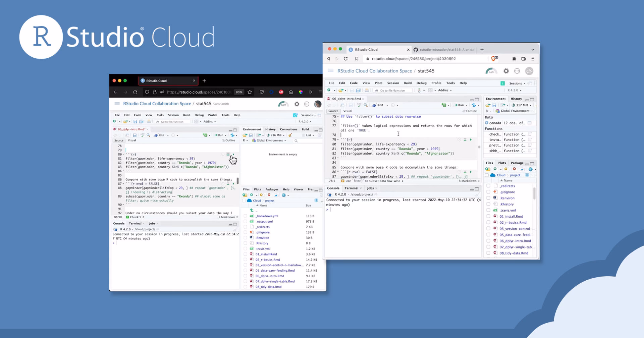Create a new folder in the Files pane
The height and width of the screenshot is (338, 644).
488,169
